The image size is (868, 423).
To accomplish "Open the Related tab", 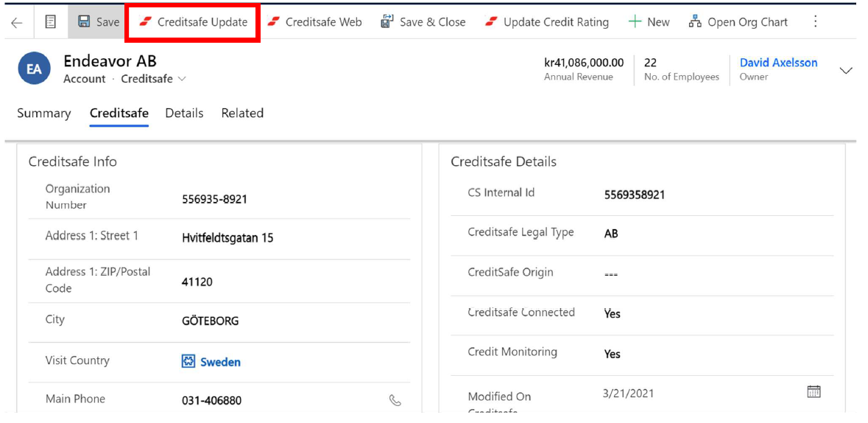I will [242, 113].
